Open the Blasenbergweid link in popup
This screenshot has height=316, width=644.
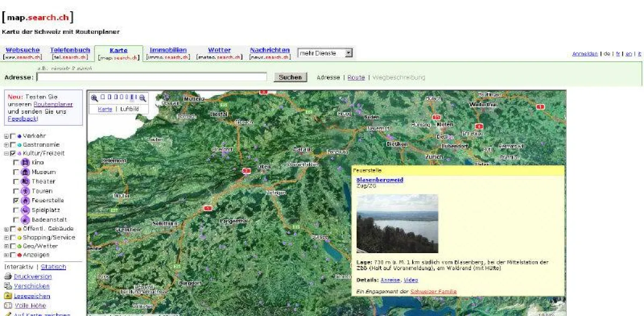point(379,180)
